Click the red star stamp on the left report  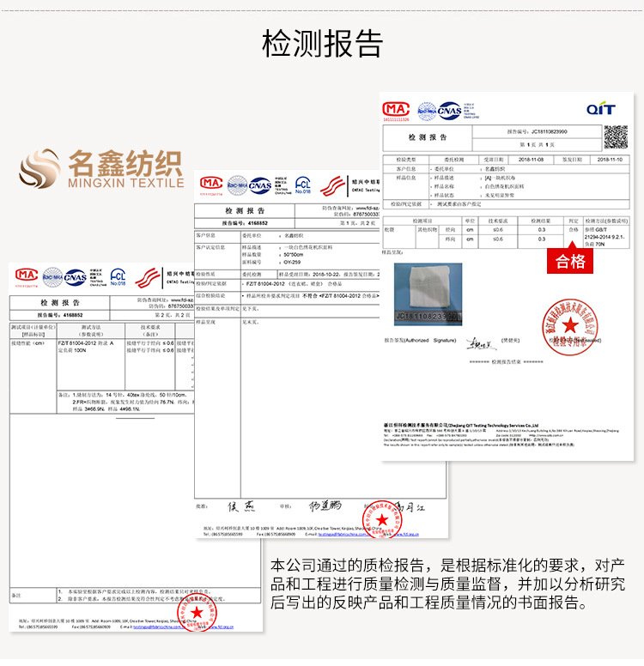pyautogui.click(x=197, y=612)
